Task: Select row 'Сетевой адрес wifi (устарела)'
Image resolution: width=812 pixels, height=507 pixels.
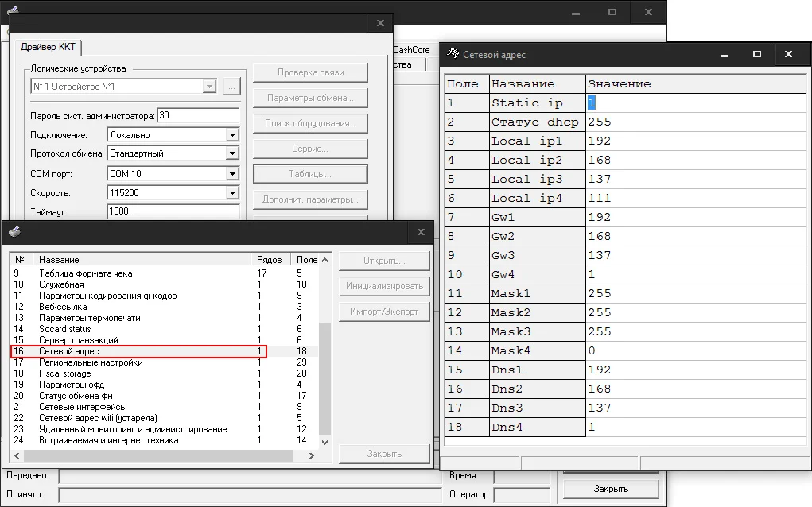Action: point(164,418)
